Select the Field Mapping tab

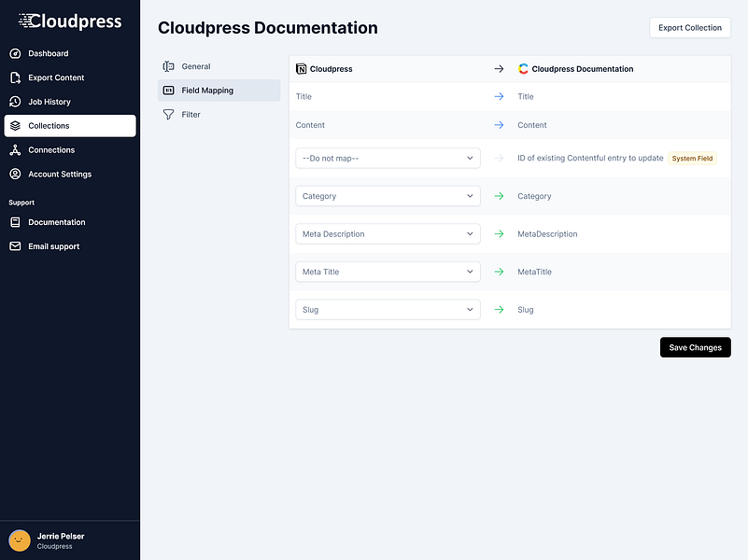click(219, 91)
